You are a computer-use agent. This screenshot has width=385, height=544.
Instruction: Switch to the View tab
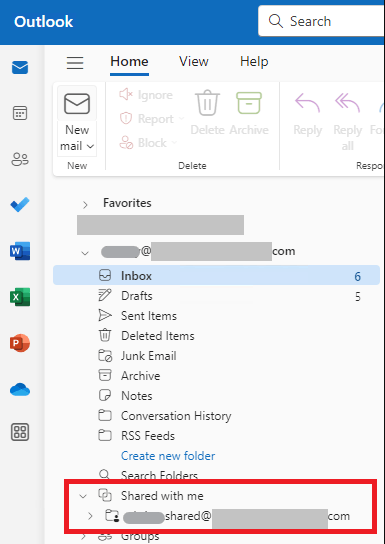coord(194,62)
